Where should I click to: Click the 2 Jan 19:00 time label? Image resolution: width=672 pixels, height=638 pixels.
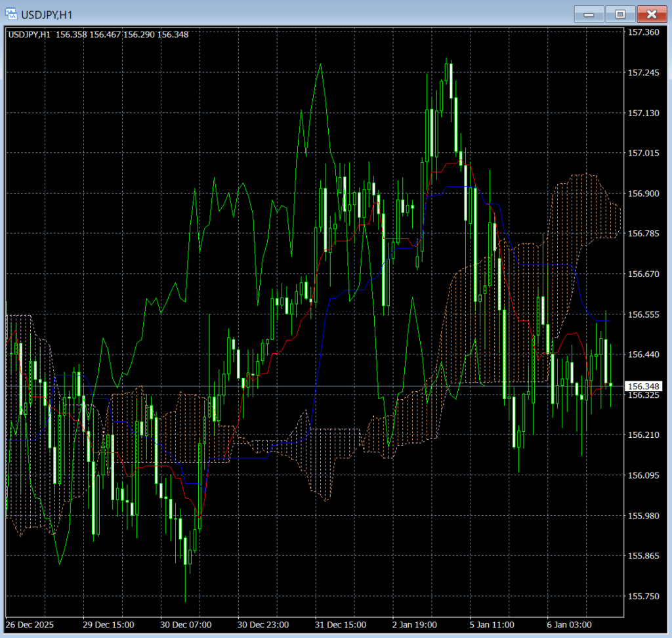click(417, 624)
